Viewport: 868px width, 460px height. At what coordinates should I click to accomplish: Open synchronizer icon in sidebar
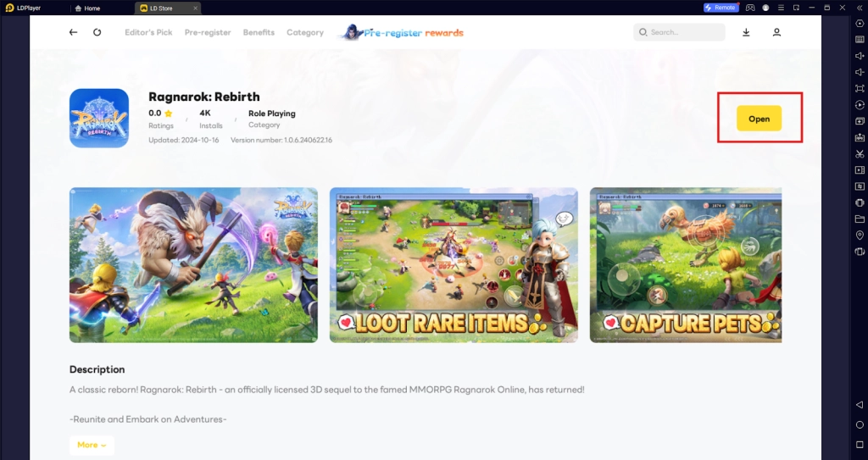click(x=860, y=186)
